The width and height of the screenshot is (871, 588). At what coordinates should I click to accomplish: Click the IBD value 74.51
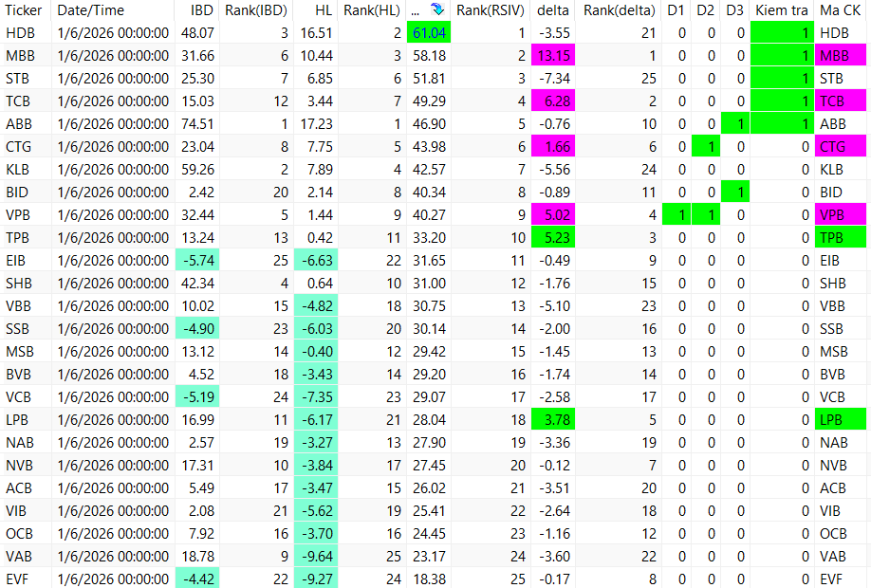click(197, 124)
